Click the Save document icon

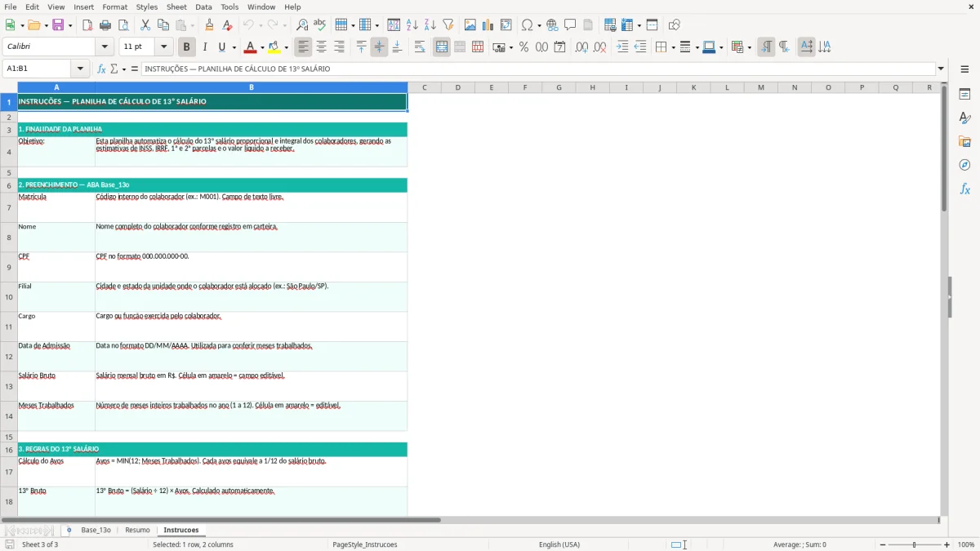coord(58,25)
